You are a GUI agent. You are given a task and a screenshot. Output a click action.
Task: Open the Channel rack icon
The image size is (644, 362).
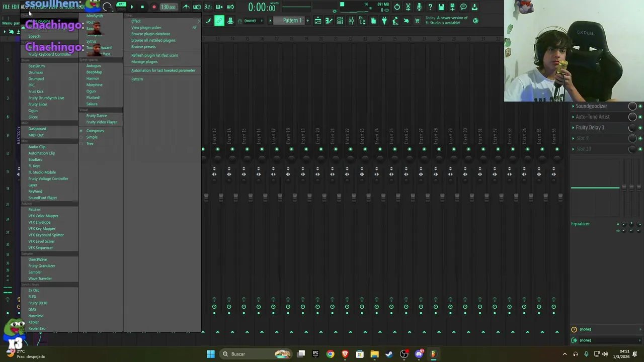(340, 21)
